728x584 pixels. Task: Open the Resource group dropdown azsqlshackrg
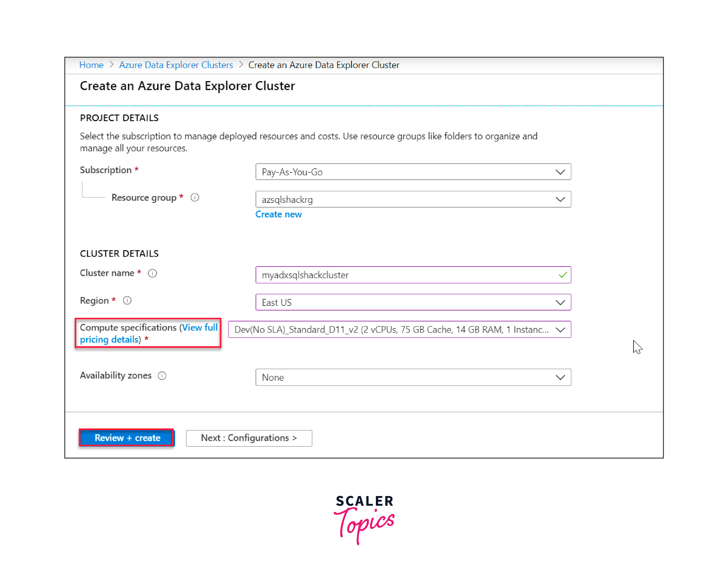[x=413, y=199]
